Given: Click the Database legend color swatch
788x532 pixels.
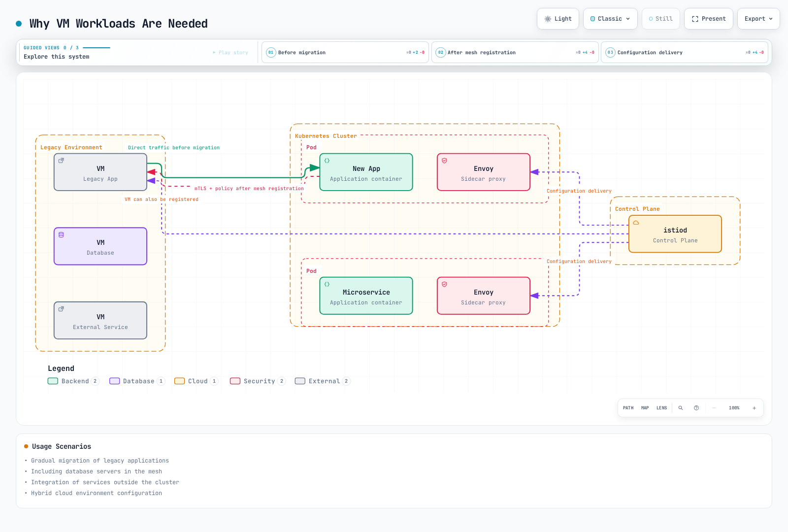Looking at the screenshot, I should pyautogui.click(x=115, y=381).
